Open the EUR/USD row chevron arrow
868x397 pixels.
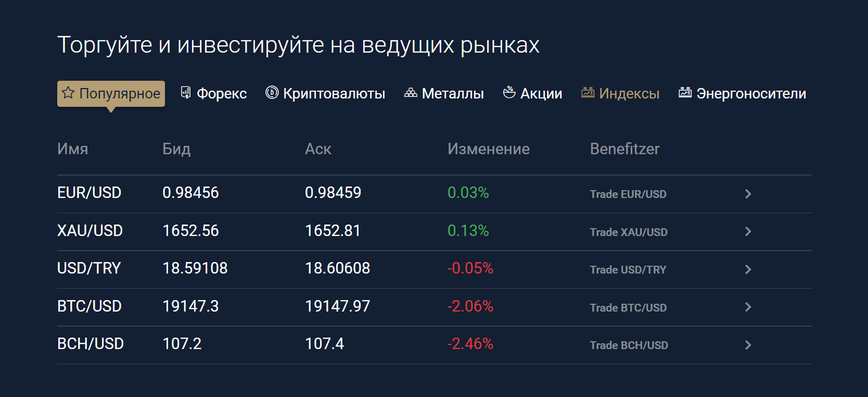coord(748,194)
